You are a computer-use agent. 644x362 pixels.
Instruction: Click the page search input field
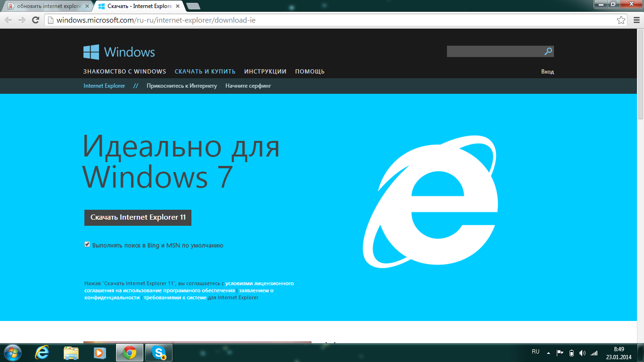point(495,51)
